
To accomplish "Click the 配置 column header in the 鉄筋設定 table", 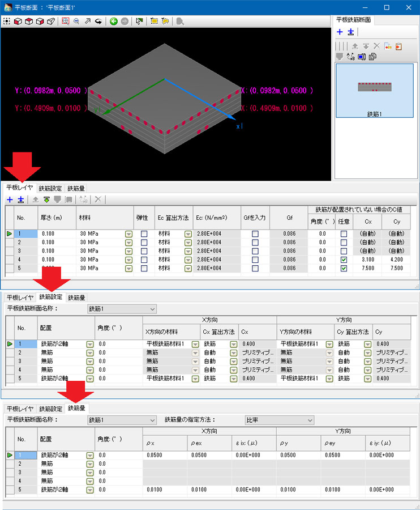I will click(66, 328).
